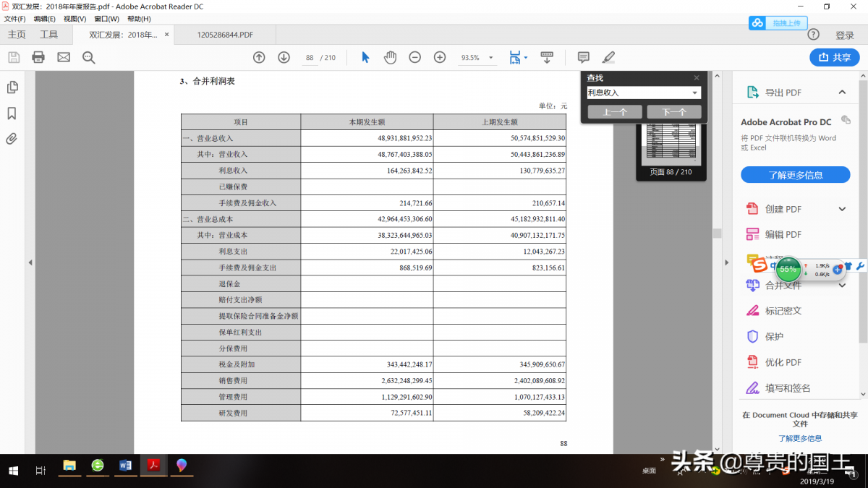Click the page number input field

(310, 58)
